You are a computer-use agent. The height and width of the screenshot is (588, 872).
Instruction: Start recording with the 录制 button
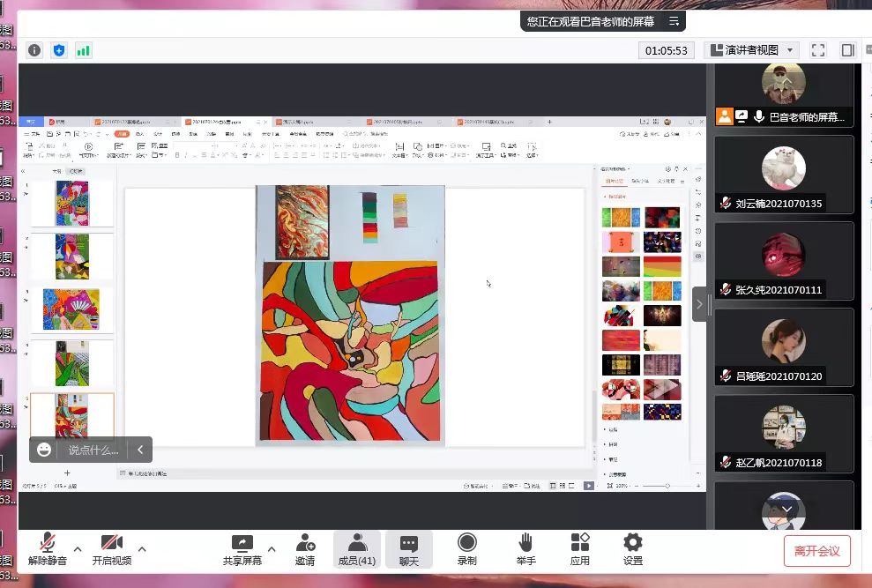point(467,548)
